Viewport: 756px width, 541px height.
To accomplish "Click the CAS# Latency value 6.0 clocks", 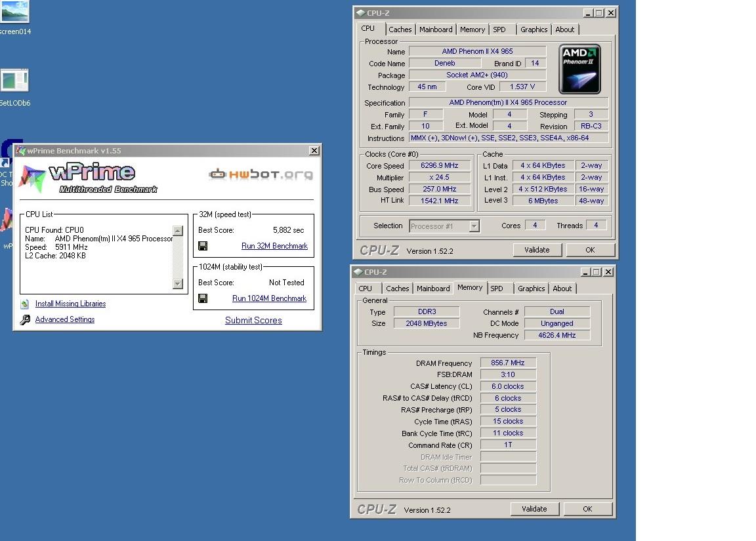I will (508, 386).
